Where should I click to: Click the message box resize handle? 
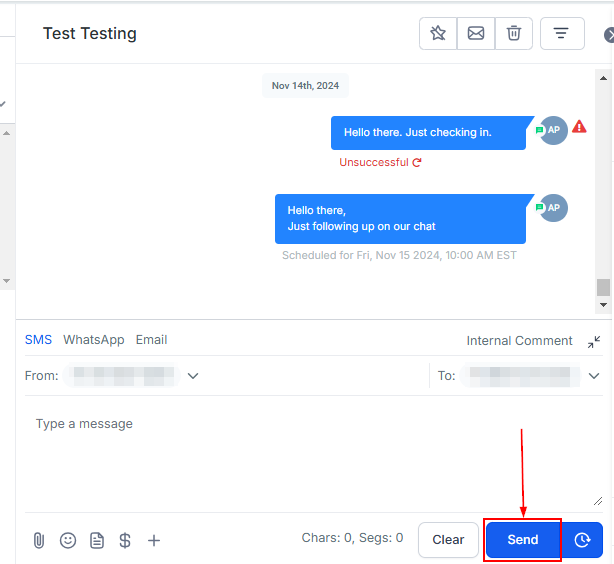click(x=598, y=501)
